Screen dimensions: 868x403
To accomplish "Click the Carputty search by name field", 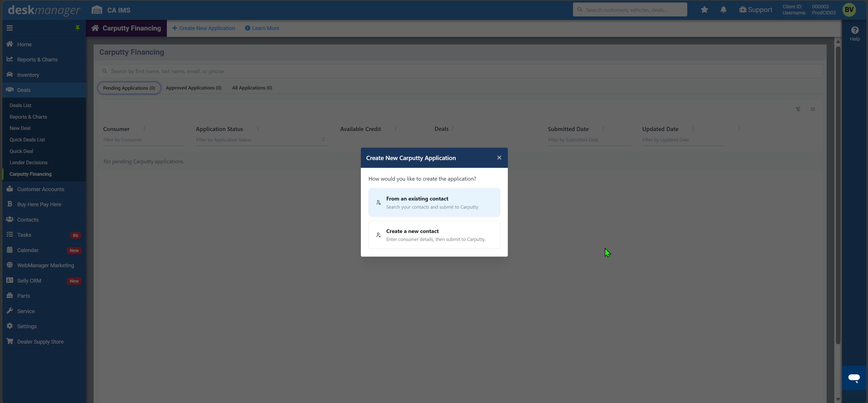I will 460,71.
